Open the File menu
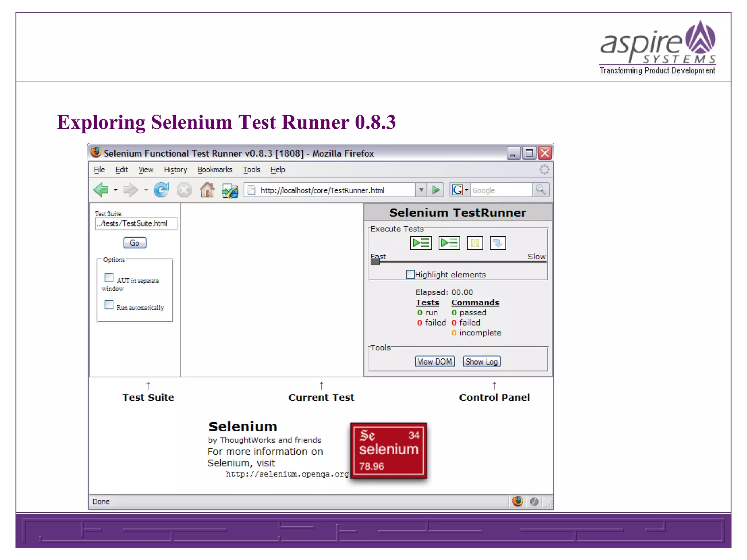 coord(99,170)
